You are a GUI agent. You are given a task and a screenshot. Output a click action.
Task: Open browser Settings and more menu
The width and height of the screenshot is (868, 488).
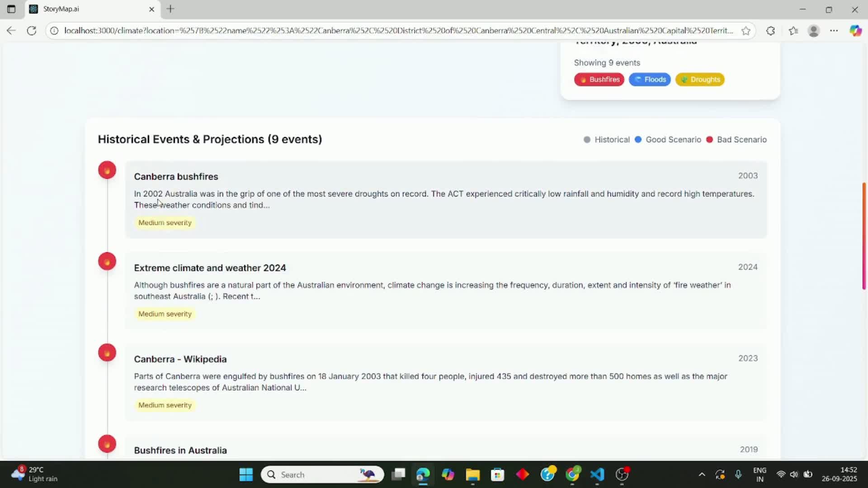point(834,31)
